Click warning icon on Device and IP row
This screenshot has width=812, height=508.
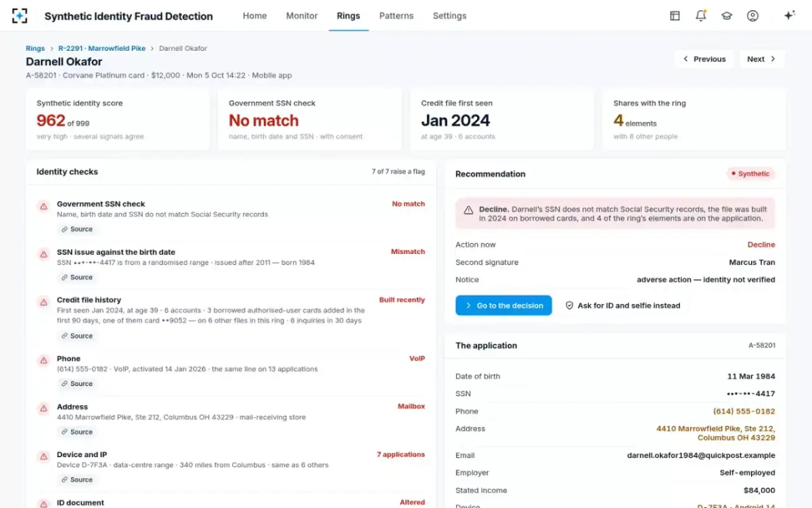(x=43, y=457)
